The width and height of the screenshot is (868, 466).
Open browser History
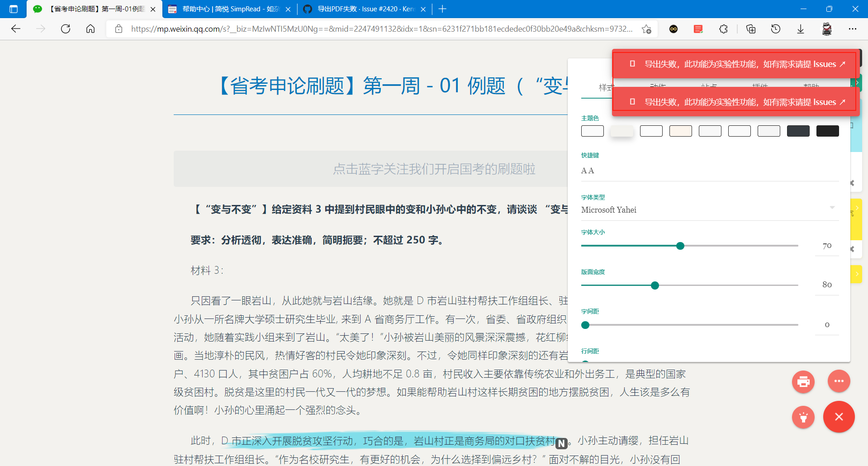[x=776, y=29]
